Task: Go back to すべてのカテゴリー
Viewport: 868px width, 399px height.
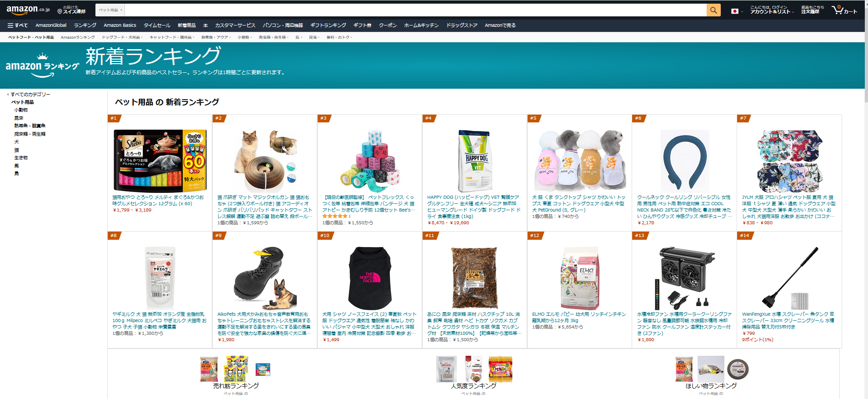Action: [x=30, y=95]
